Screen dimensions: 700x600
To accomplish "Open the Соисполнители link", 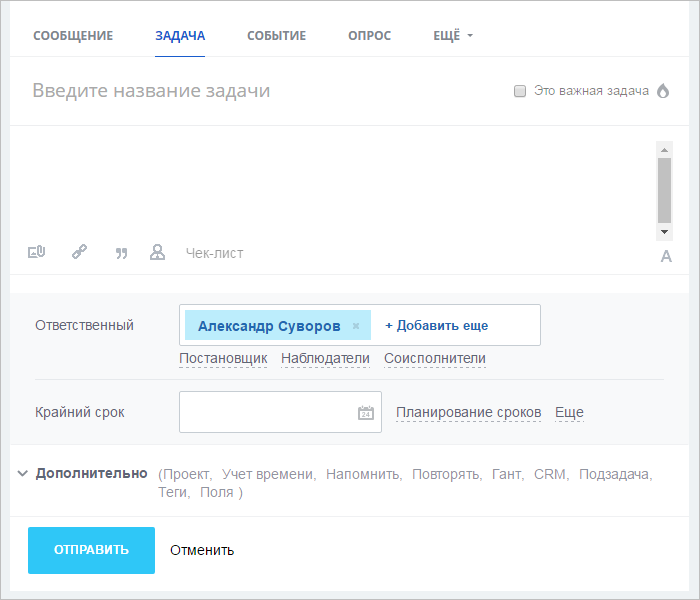I will pyautogui.click(x=435, y=358).
